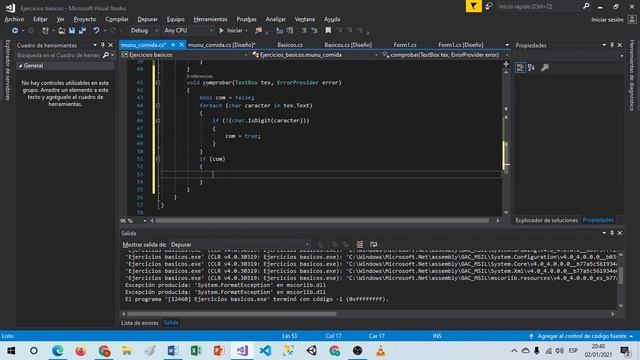640x360 pixels.
Task: Open the Any CPU platform dropdown
Action: click(x=188, y=31)
